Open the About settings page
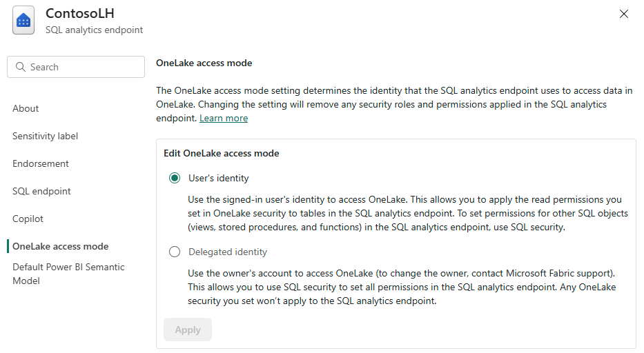 (26, 108)
